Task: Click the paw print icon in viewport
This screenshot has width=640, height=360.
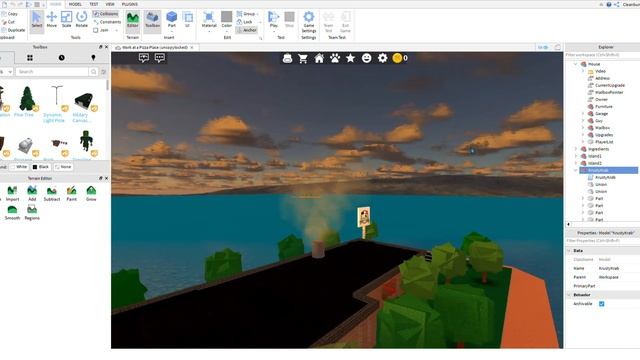Action: (335, 58)
